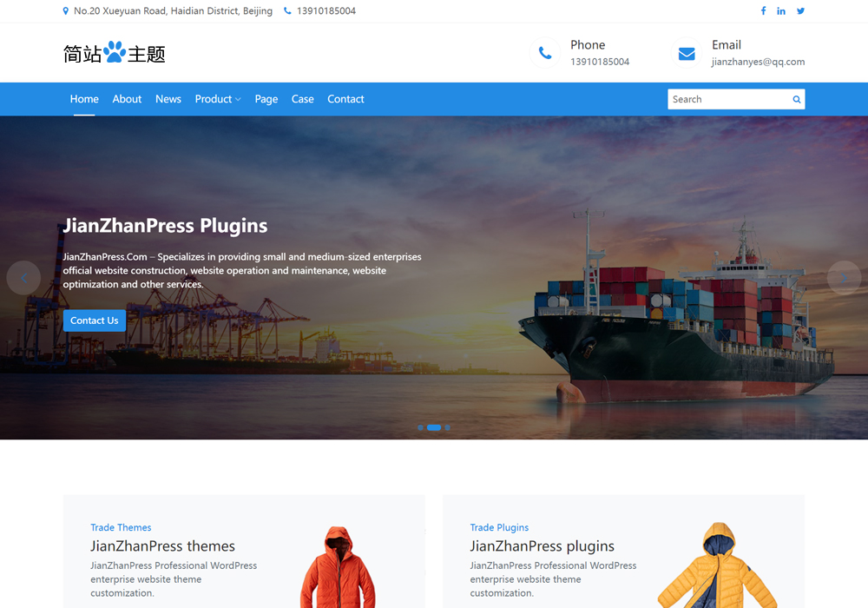Click the phone icon beside 13910185004
This screenshot has width=868, height=608.
(289, 10)
